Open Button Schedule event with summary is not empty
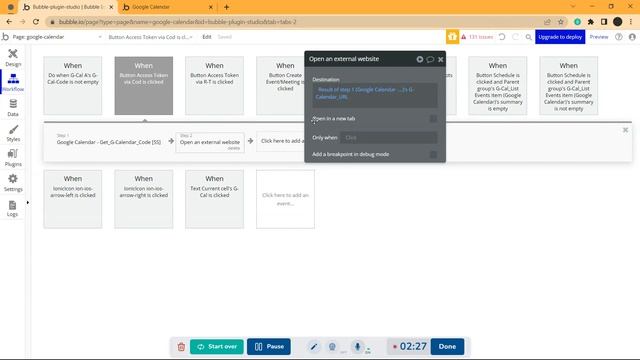 click(569, 86)
